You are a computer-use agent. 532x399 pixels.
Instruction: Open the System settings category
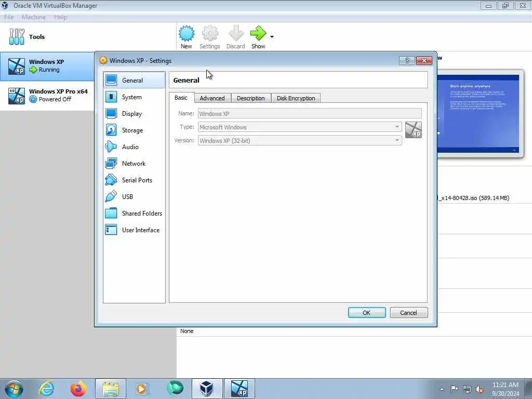coord(134,97)
